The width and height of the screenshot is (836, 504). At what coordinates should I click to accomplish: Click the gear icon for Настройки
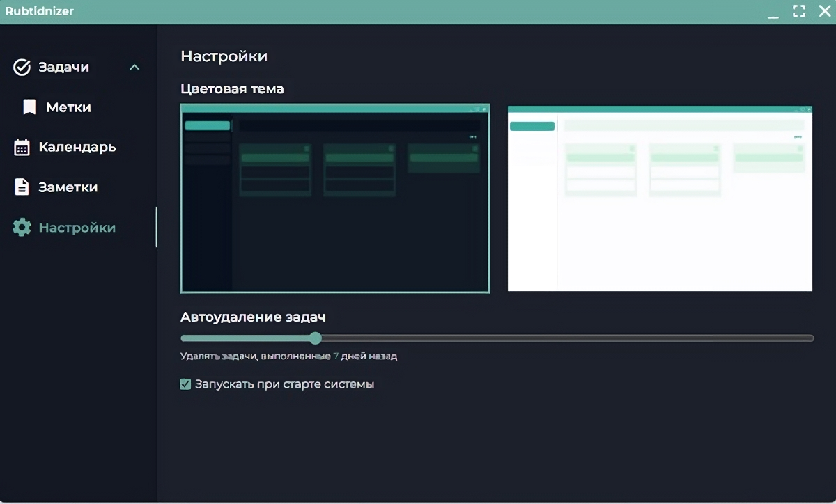pyautogui.click(x=22, y=228)
